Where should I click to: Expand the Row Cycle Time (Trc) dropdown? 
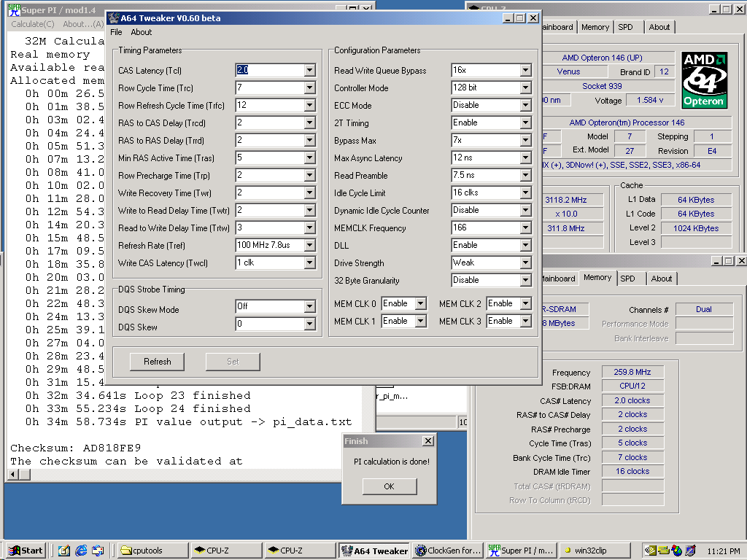(309, 88)
